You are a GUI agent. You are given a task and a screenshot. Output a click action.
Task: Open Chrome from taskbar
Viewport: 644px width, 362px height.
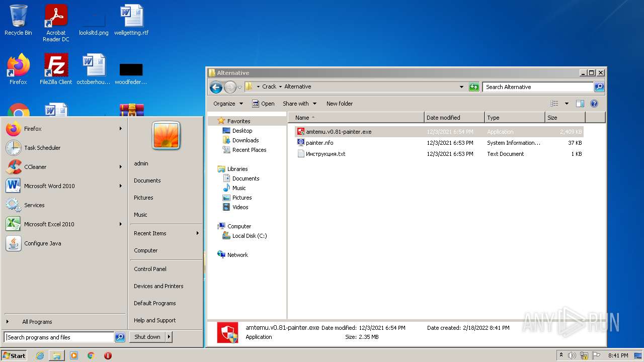point(91,355)
